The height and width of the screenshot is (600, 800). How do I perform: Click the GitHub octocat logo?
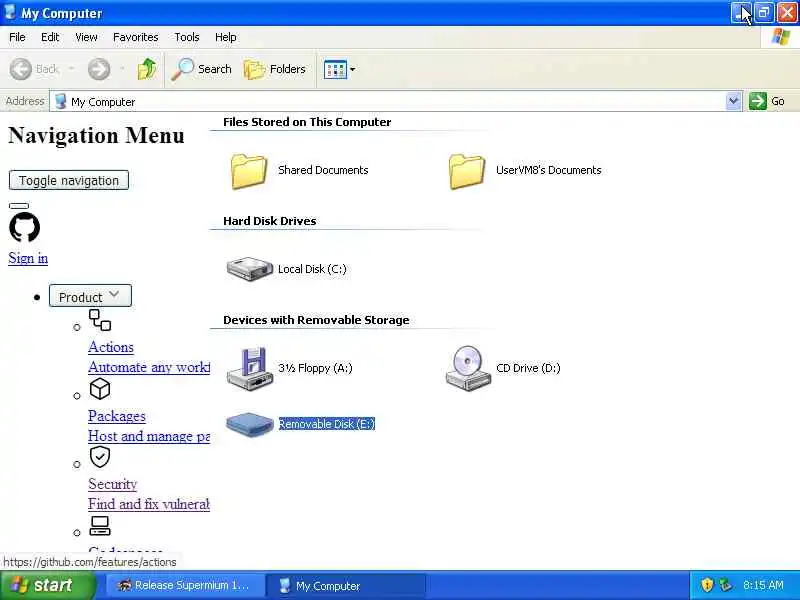pos(24,228)
